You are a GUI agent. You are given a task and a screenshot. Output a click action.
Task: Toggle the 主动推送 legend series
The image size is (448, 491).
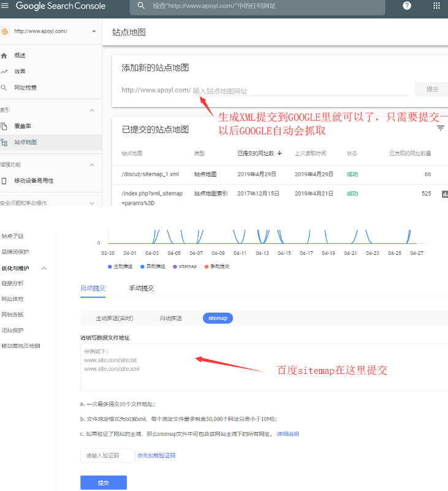120,267
